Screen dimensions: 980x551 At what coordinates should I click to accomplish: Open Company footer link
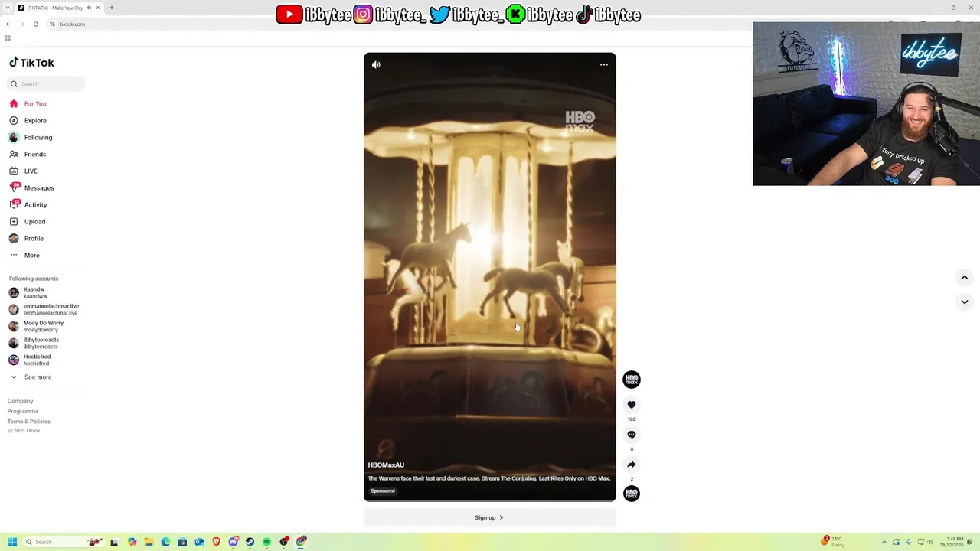point(21,401)
